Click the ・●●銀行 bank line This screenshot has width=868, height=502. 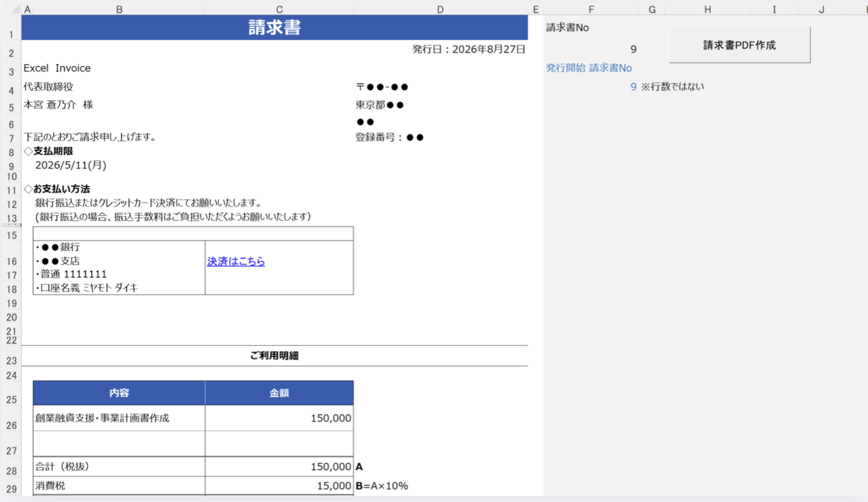(58, 247)
